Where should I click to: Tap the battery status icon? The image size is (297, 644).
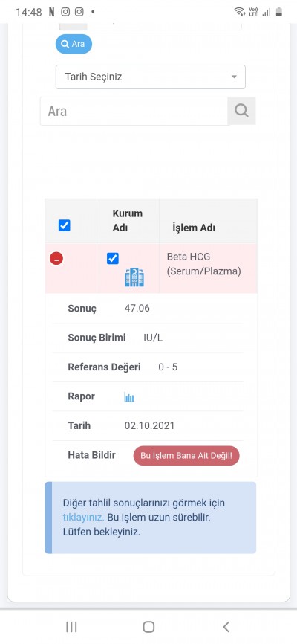click(279, 12)
